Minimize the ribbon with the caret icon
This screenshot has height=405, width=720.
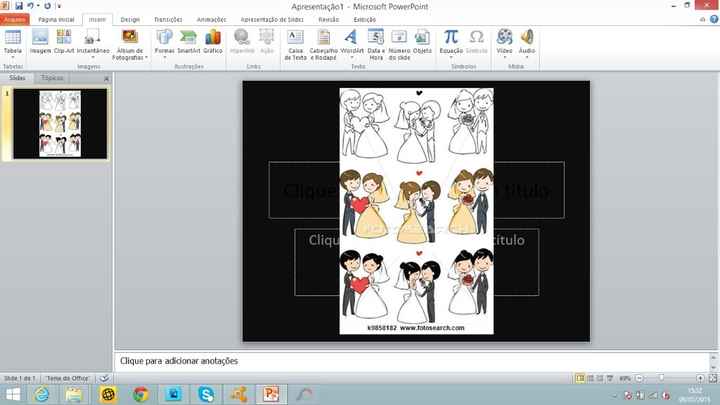point(702,19)
